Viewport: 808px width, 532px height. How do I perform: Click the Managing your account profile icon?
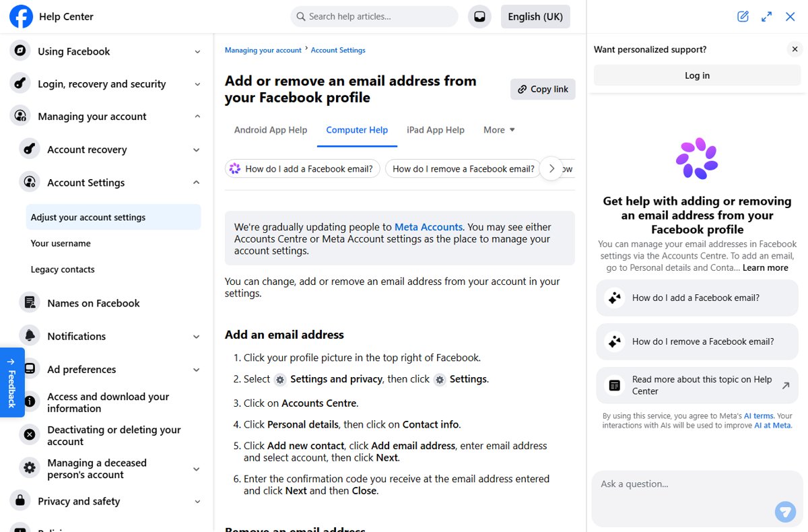pyautogui.click(x=20, y=117)
